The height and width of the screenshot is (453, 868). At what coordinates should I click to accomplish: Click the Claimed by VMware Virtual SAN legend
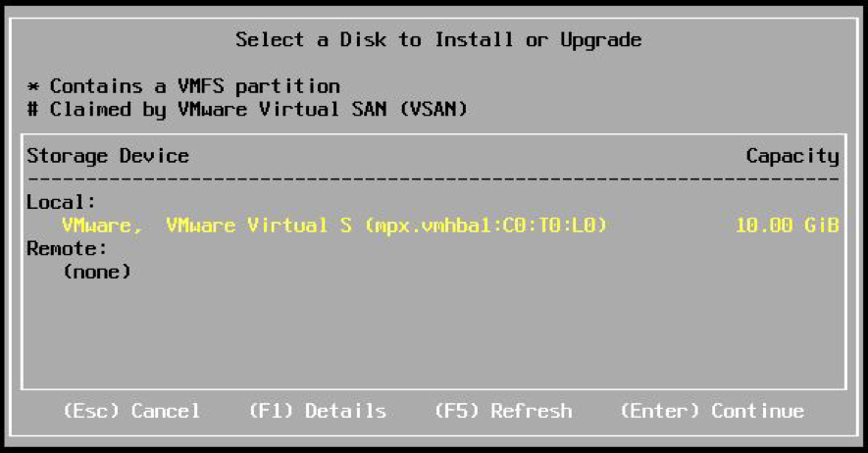(258, 110)
